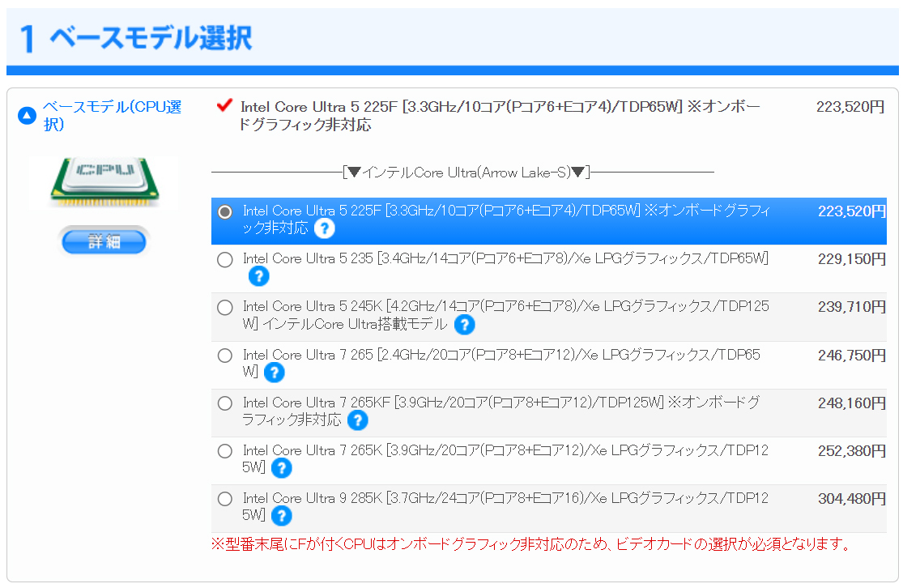Screen dimensions: 903x588
Task: Select Intel Core Ultra 7 265KF radio button
Action: coord(225,403)
